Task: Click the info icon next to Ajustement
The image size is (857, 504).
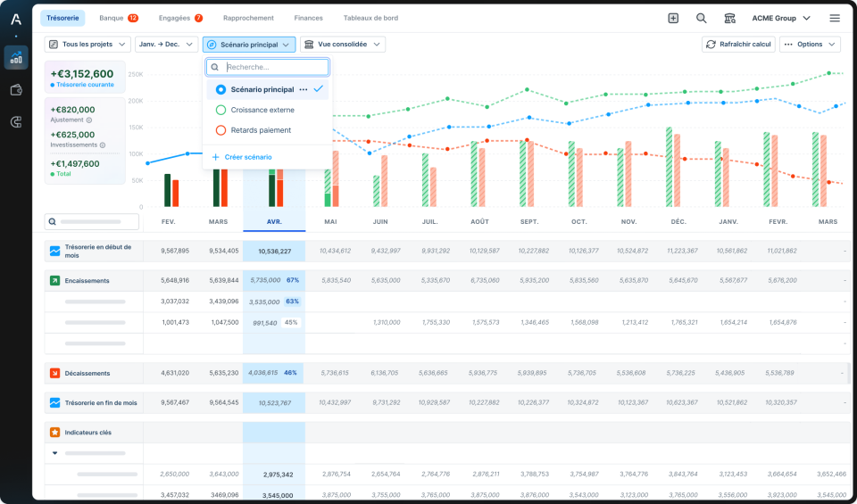Action: coord(90,120)
